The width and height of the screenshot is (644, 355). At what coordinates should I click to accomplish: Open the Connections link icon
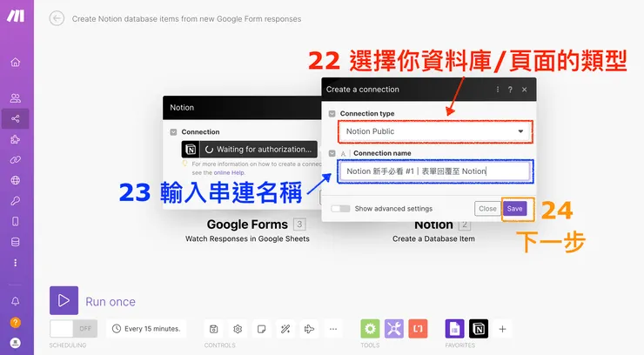(x=15, y=159)
